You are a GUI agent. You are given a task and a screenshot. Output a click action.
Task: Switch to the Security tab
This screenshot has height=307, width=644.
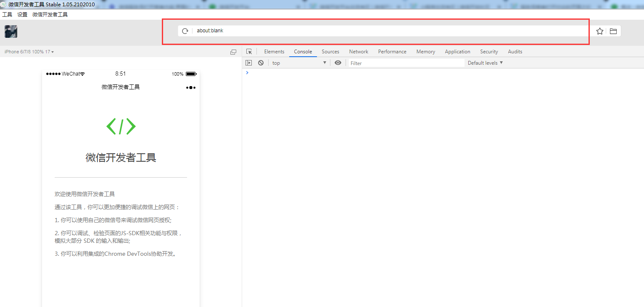click(x=489, y=52)
